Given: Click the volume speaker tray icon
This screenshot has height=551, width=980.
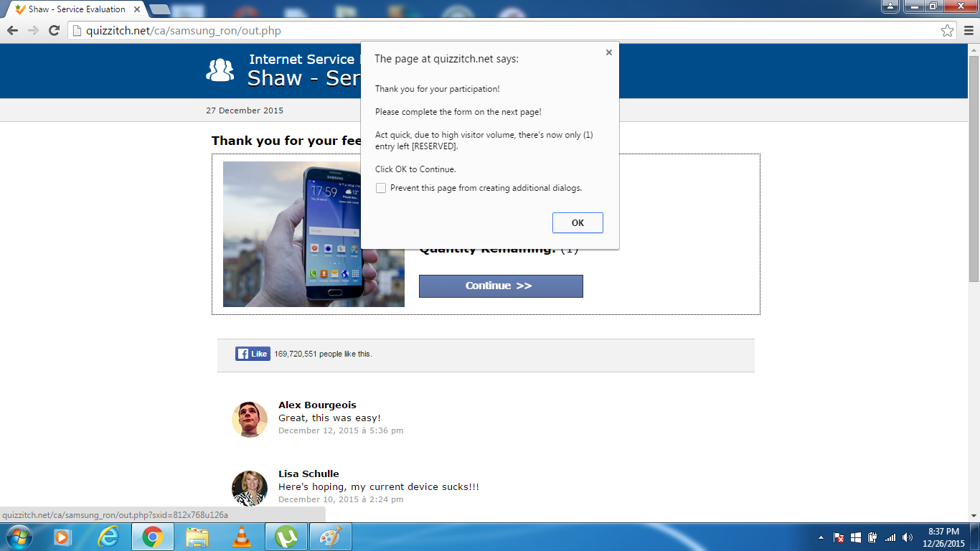Looking at the screenshot, I should click(x=908, y=537).
